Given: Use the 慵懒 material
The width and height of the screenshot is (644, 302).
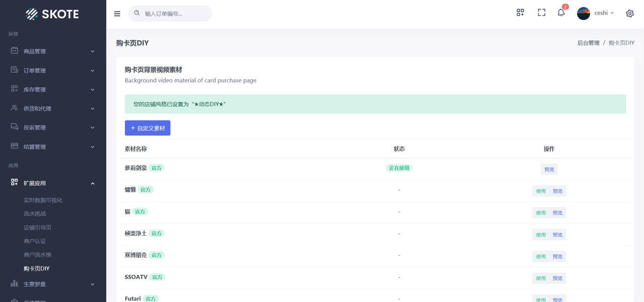Looking at the screenshot, I should (541, 191).
